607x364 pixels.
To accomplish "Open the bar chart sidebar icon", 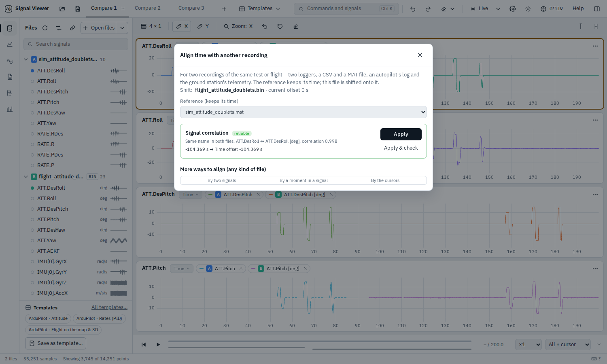I will 10,109.
